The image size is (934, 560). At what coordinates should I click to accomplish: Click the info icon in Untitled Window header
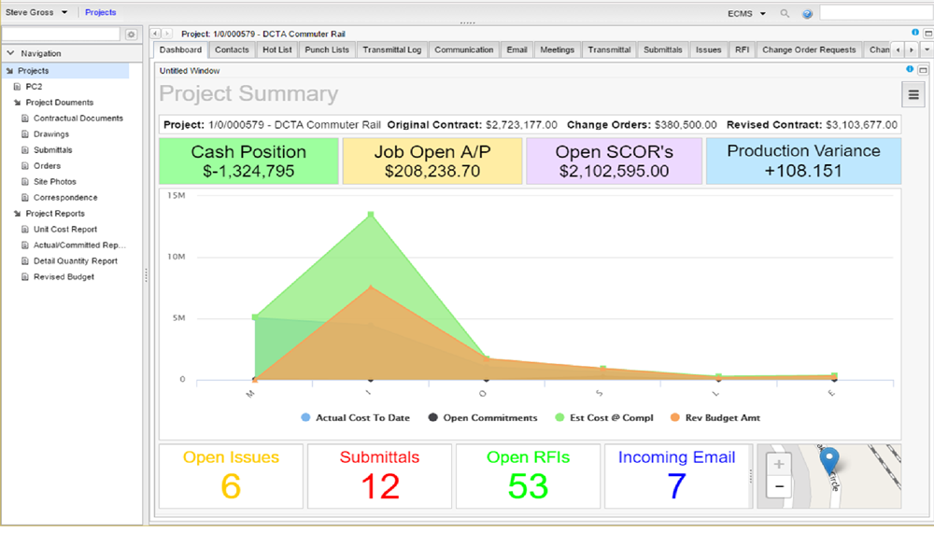[910, 70]
